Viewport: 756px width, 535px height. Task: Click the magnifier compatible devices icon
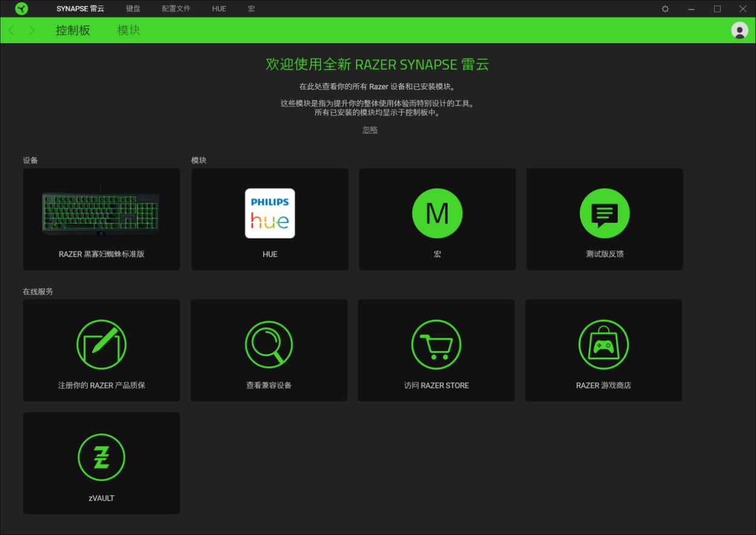[268, 344]
